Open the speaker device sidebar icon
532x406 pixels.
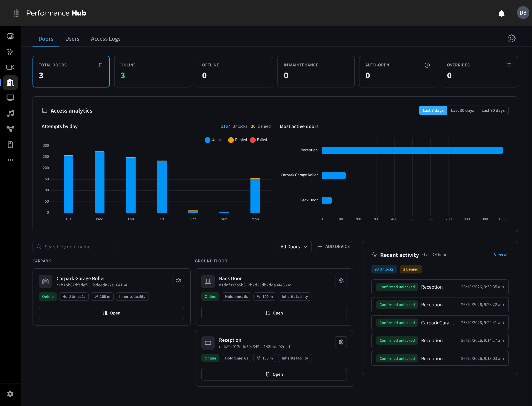pos(10,144)
